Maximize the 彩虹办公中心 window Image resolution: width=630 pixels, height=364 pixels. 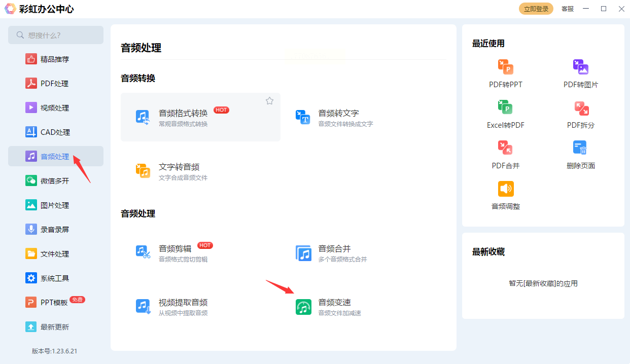coord(604,9)
